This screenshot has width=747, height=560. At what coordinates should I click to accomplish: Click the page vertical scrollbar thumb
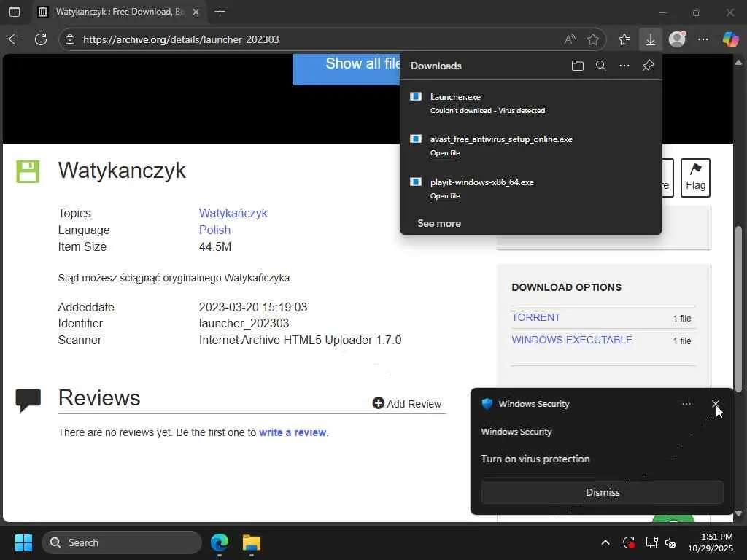pos(738,308)
